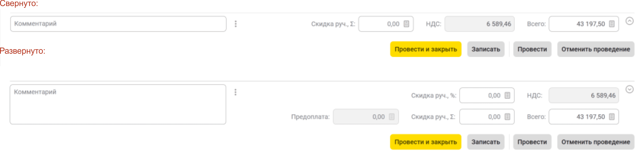Open three-dot menu beside collapsed comment field
Screen dimensions: 644x159
(x=235, y=24)
